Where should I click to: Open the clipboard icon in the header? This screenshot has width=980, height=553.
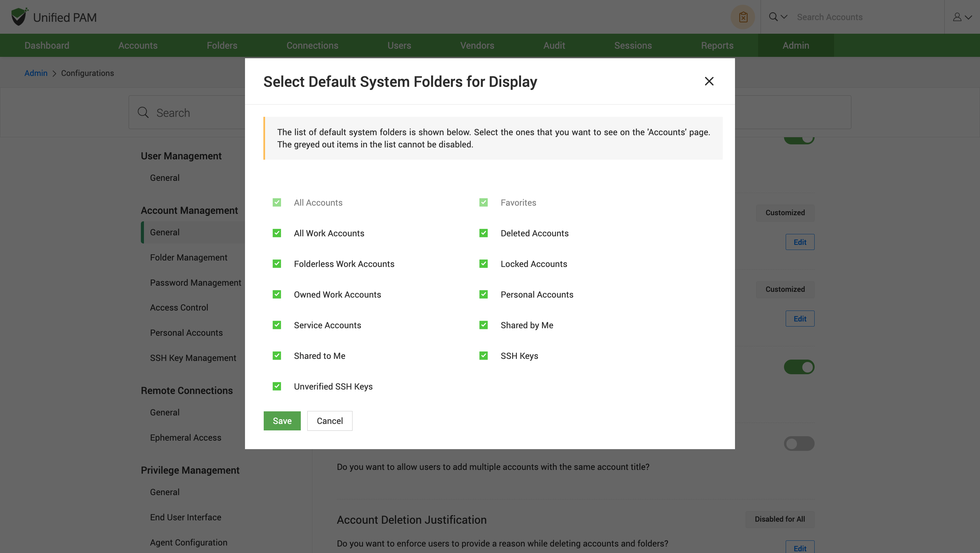742,17
